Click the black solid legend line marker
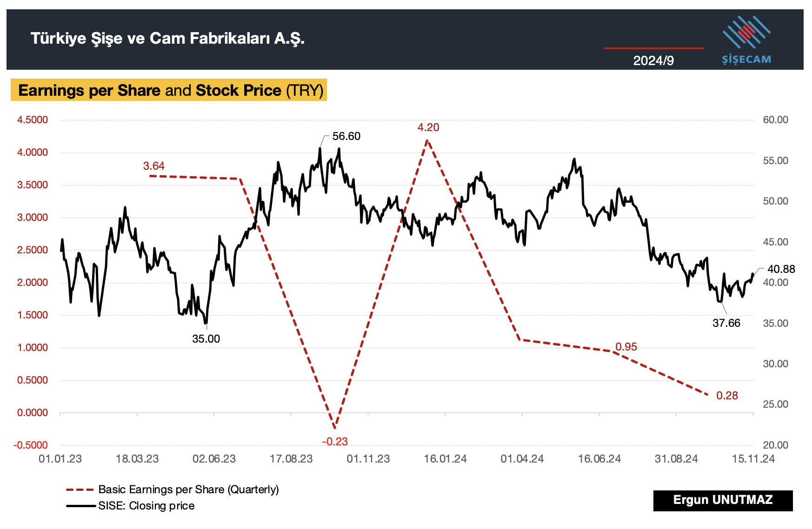 (81, 506)
